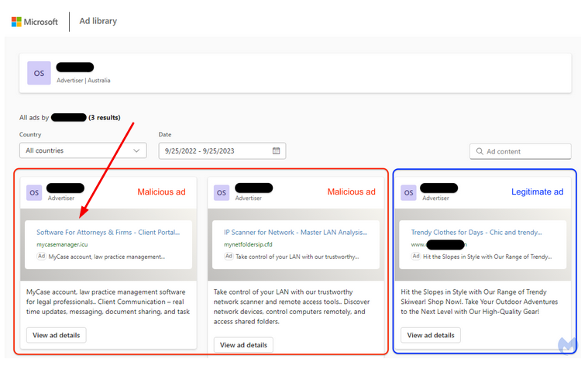Click the magnifier icon in Ad content search
This screenshot has height=366, width=588.
(480, 151)
